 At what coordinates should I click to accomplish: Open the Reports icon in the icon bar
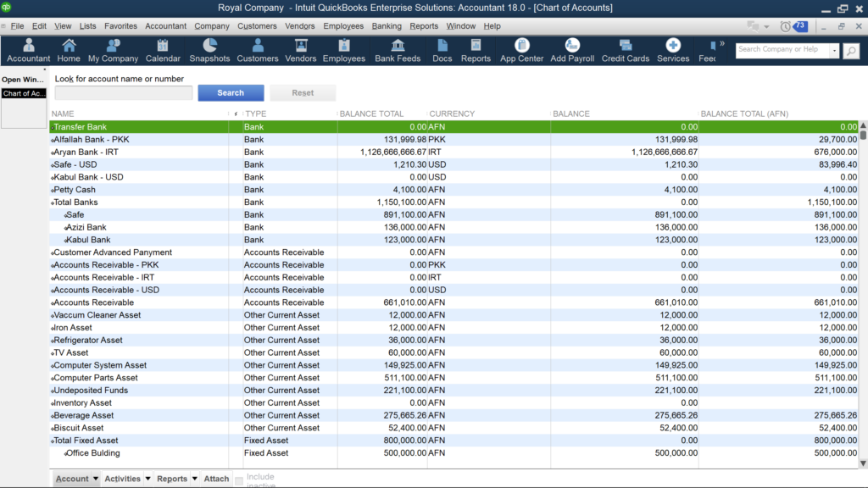[476, 50]
